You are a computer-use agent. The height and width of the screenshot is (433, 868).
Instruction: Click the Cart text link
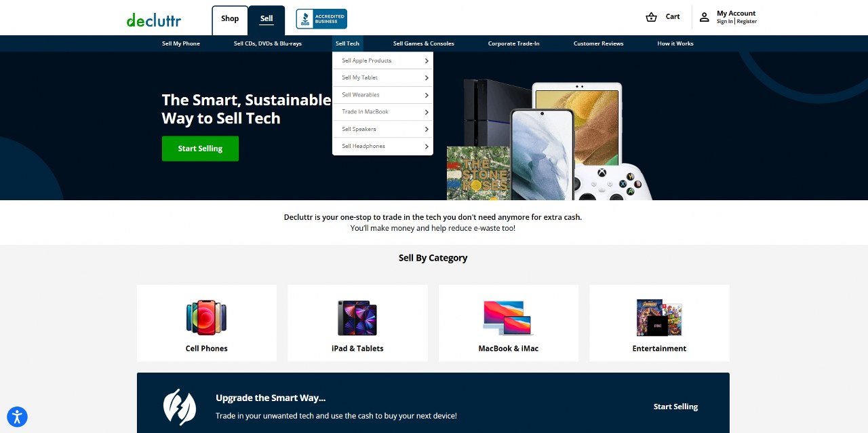673,17
